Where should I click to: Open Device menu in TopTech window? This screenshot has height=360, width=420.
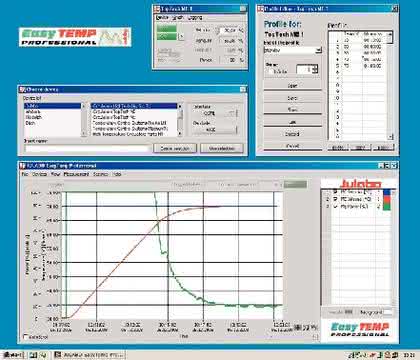[162, 17]
